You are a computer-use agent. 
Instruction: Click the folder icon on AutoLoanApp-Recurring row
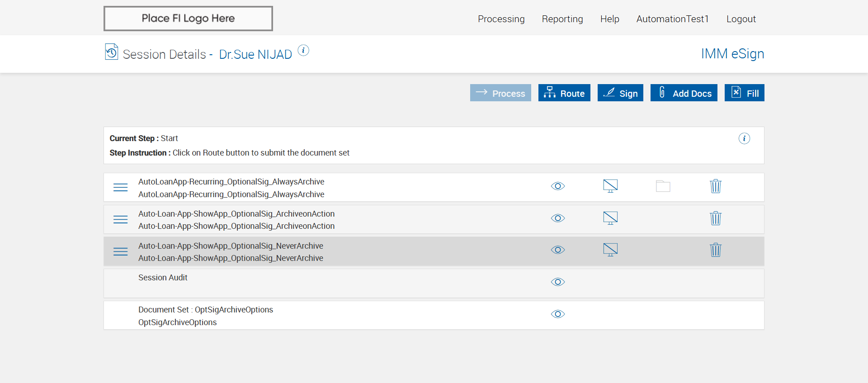663,186
